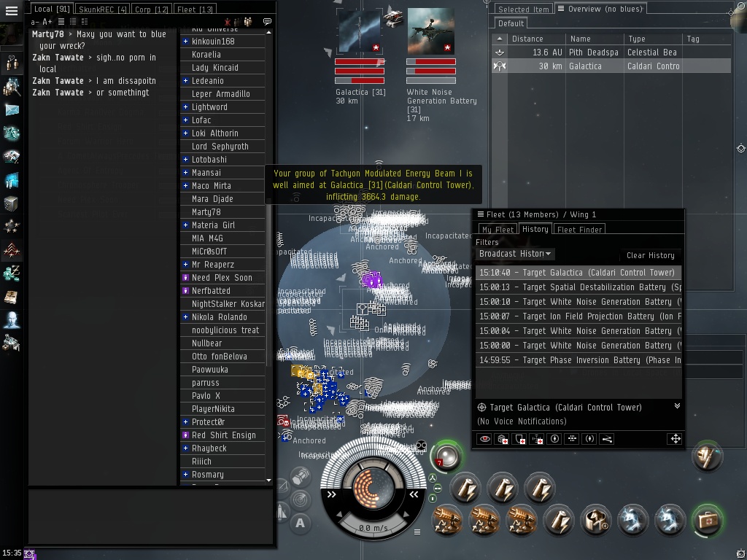Toggle overheat low-slot rack indicator

pyautogui.click(x=433, y=499)
